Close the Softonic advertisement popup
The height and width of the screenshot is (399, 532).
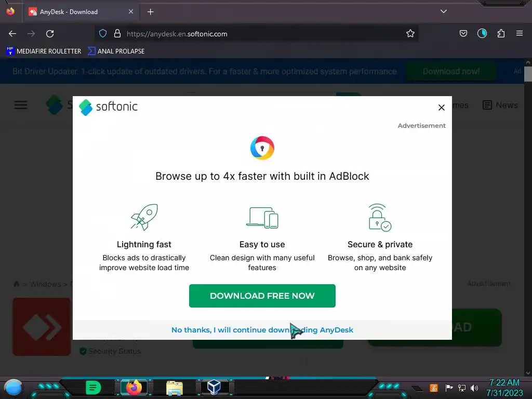(441, 108)
